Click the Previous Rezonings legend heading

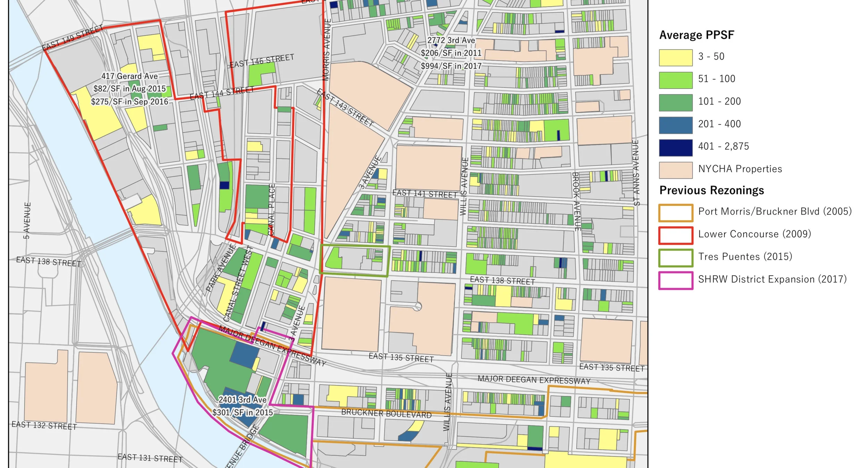(x=711, y=190)
